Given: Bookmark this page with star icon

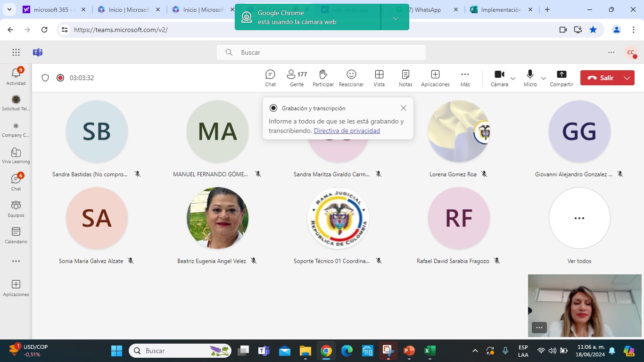Looking at the screenshot, I should pos(593,30).
